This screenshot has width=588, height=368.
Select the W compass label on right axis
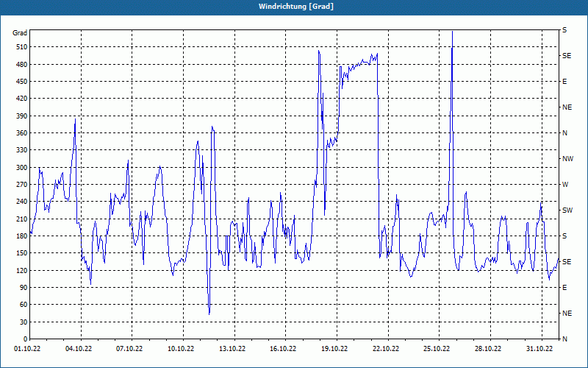pyautogui.click(x=565, y=185)
